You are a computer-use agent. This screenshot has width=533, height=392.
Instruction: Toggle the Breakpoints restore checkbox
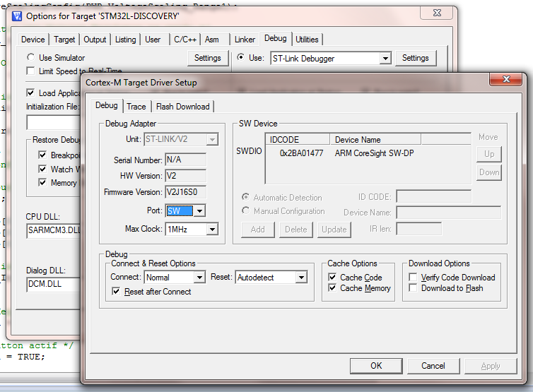pos(42,155)
